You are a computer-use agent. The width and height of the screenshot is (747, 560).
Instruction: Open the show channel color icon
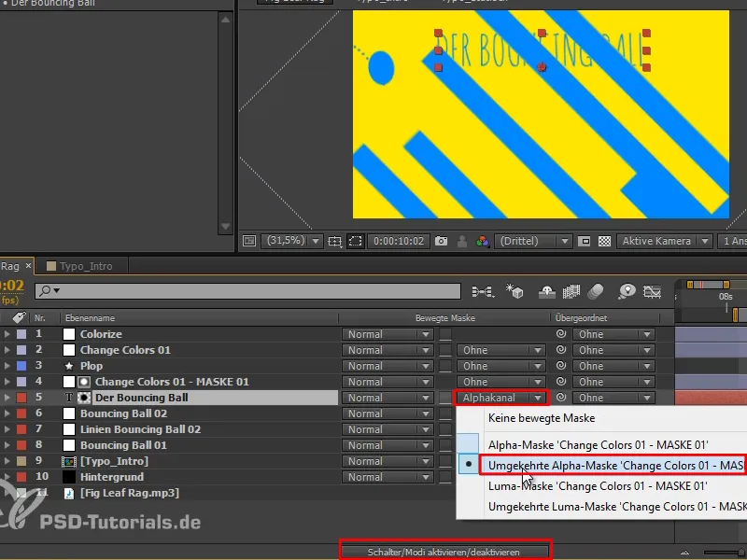click(482, 241)
